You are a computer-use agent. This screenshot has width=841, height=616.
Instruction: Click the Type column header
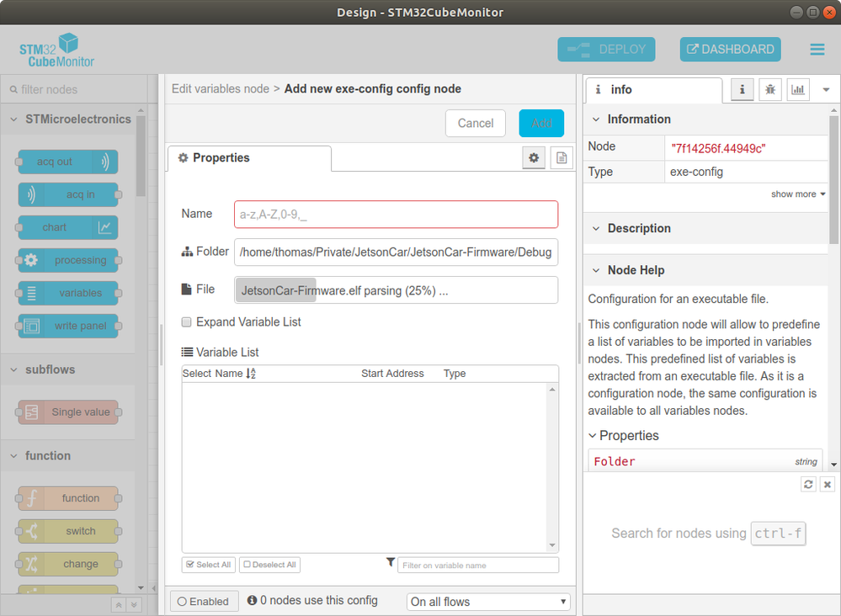click(x=455, y=374)
